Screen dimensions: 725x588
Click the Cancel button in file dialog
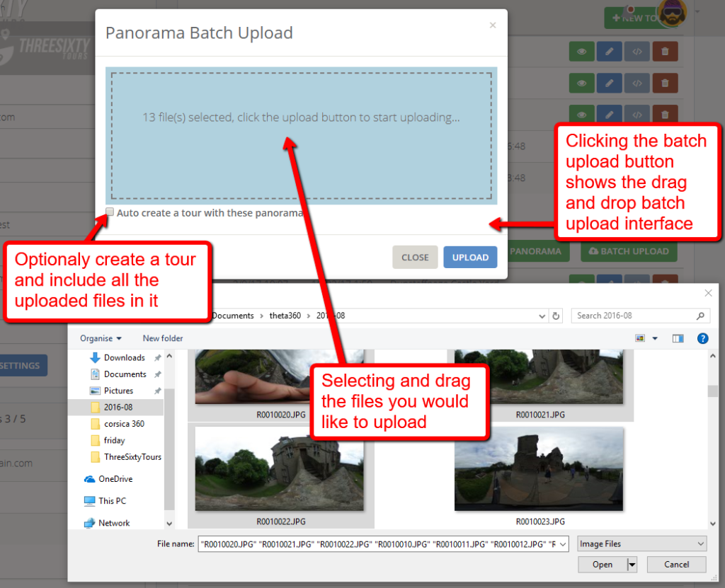click(x=676, y=565)
